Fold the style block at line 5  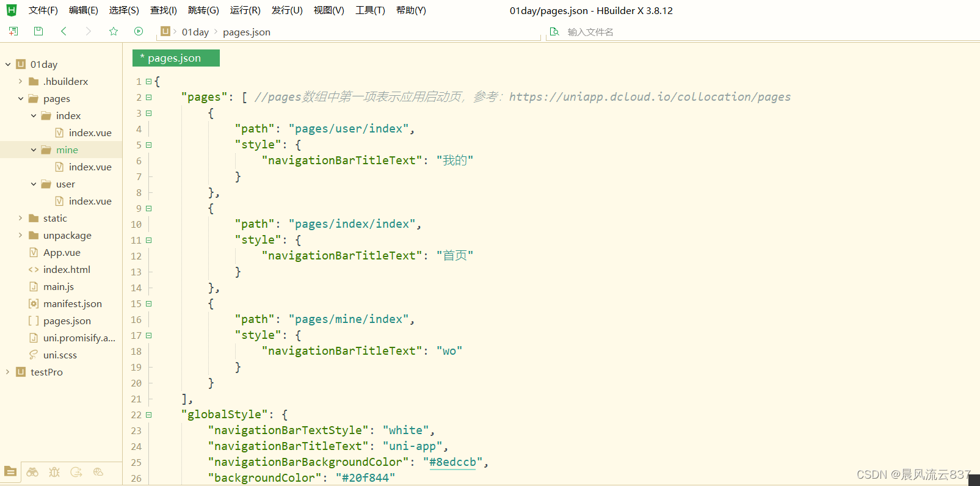[148, 145]
